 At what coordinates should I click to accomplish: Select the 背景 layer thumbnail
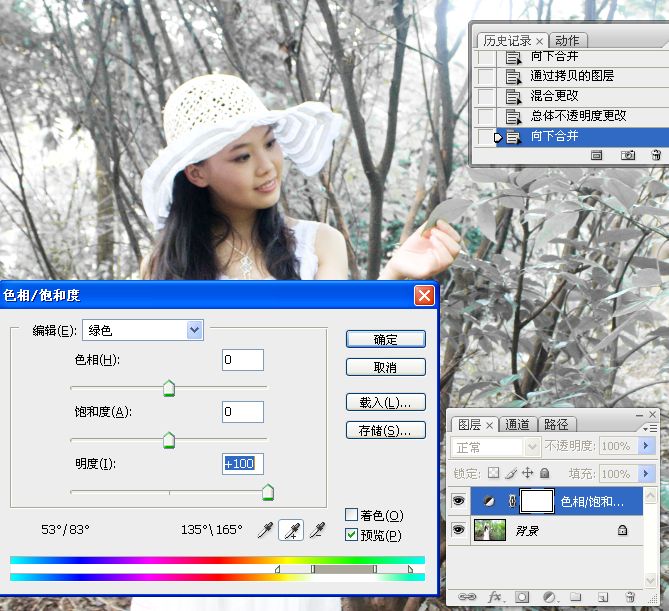pyautogui.click(x=490, y=530)
